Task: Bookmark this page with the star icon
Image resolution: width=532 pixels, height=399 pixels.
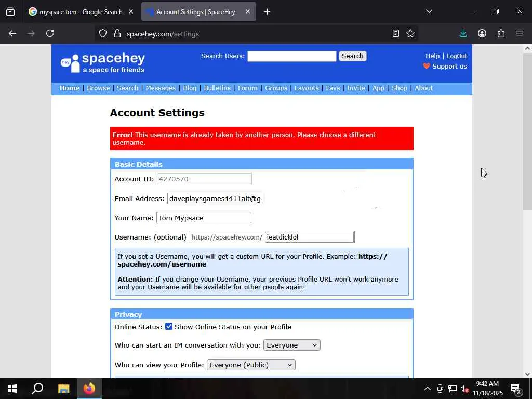Action: point(410,33)
